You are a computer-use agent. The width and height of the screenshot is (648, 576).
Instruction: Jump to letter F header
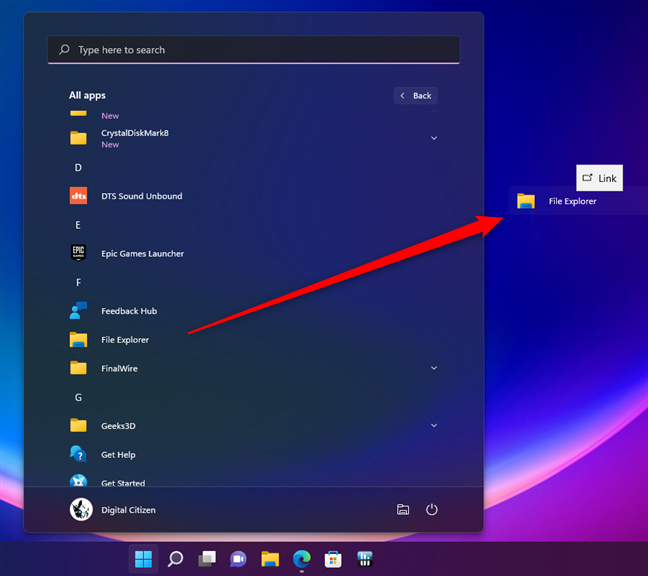(78, 282)
